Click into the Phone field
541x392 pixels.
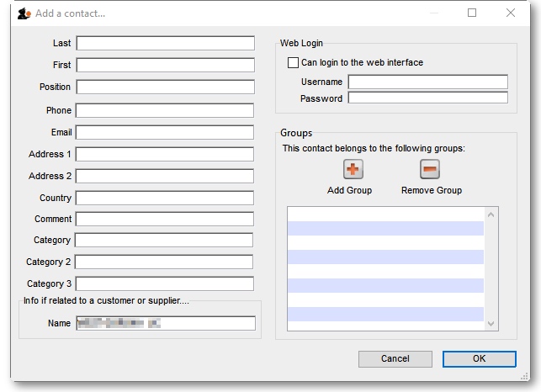pyautogui.click(x=165, y=110)
